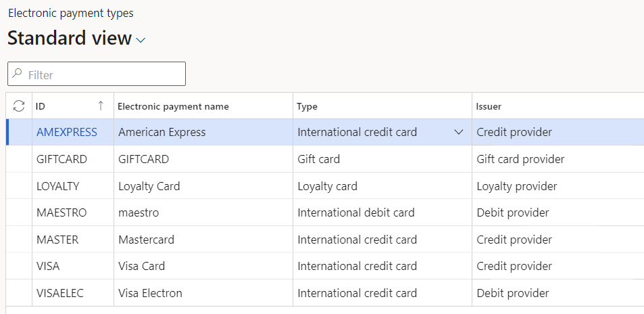Click Loyalty provider issuer cell
This screenshot has width=644, height=314.
(x=516, y=186)
